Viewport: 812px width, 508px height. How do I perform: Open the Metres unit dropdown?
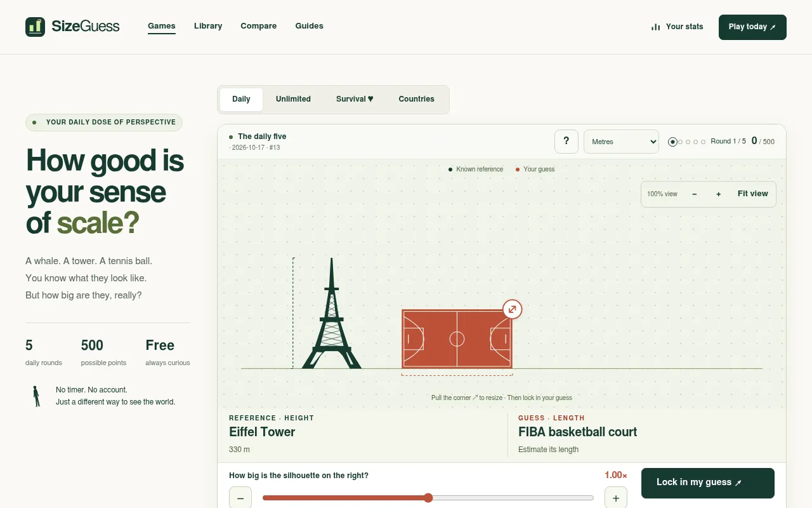point(622,142)
